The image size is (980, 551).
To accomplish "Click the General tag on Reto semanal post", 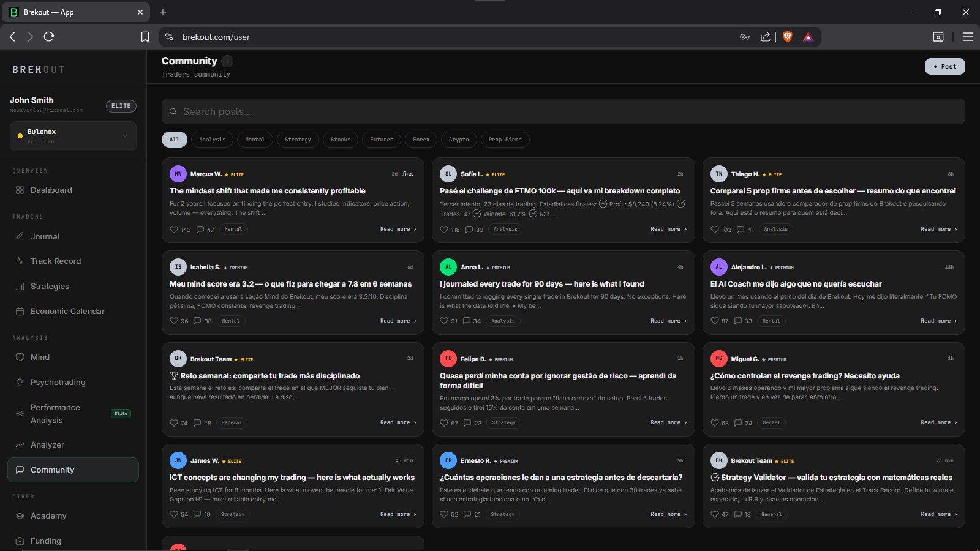I will pos(232,422).
